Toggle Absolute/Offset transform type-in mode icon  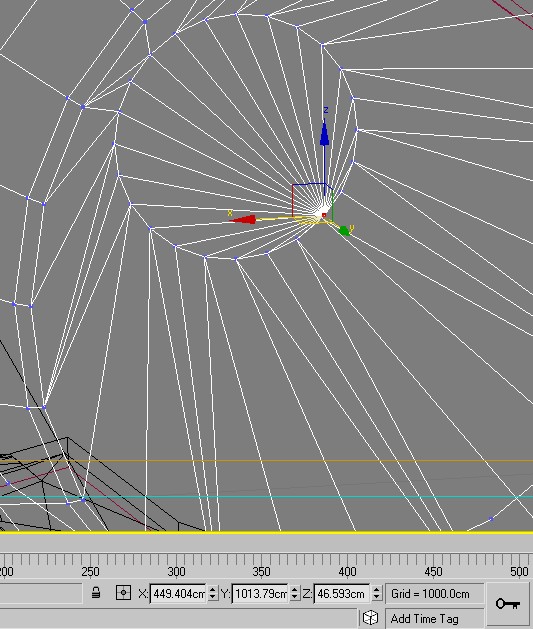tap(123, 592)
